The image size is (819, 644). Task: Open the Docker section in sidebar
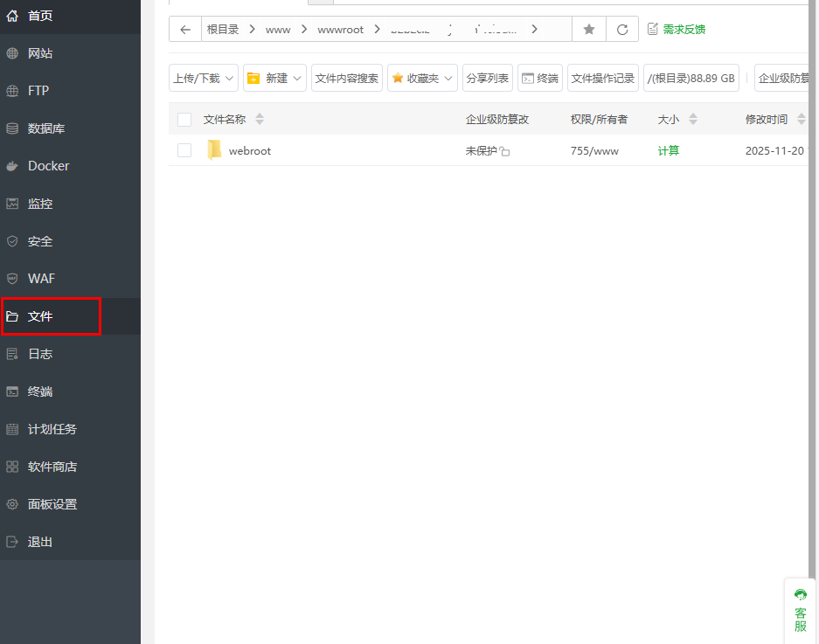click(x=48, y=166)
